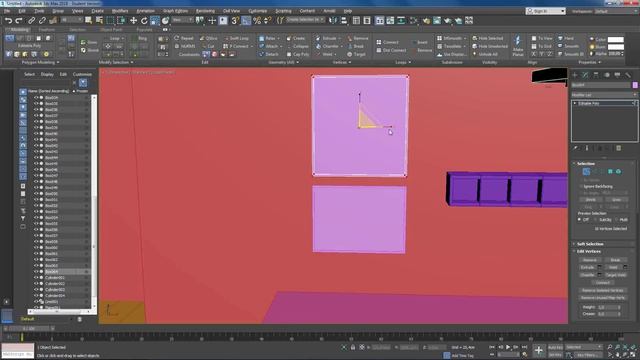This screenshot has height=360, width=640.
Task: Toggle the 3D Snaps icon
Action: click(235, 20)
